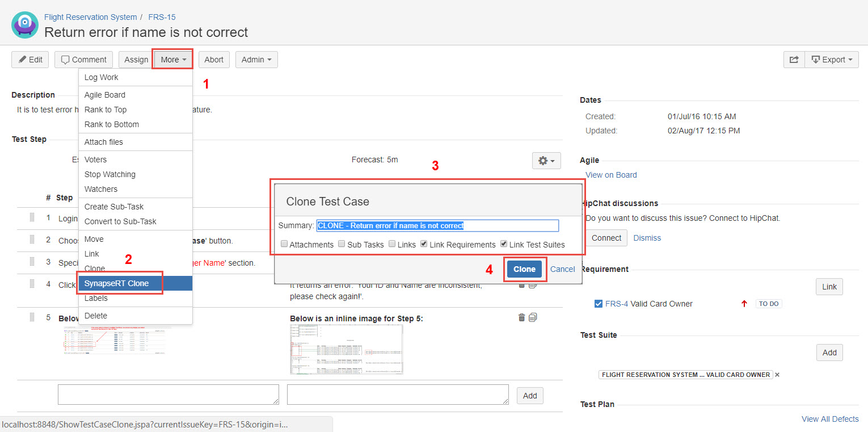Expand the Admin dropdown
Image resolution: width=868 pixels, height=432 pixels.
click(x=256, y=60)
